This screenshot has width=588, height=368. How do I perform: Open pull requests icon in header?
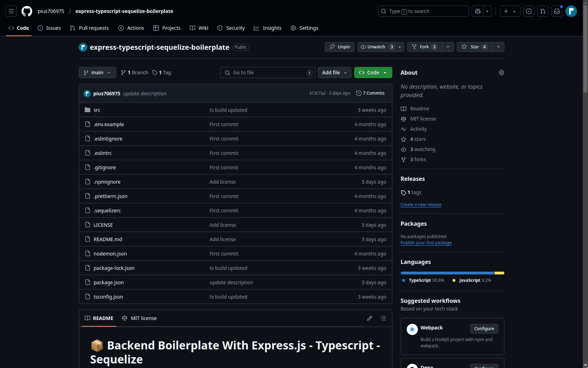[543, 11]
